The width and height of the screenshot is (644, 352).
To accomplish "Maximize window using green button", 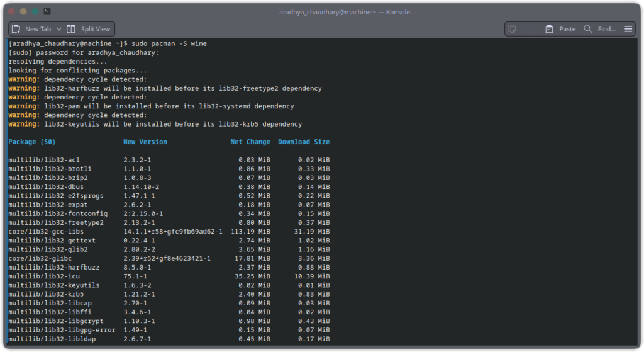I will tap(35, 11).
